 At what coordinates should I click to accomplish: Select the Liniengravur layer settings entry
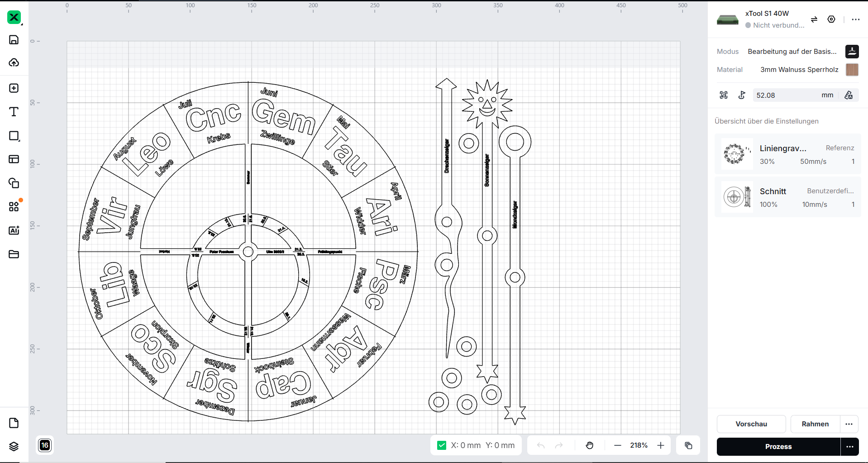coord(787,155)
